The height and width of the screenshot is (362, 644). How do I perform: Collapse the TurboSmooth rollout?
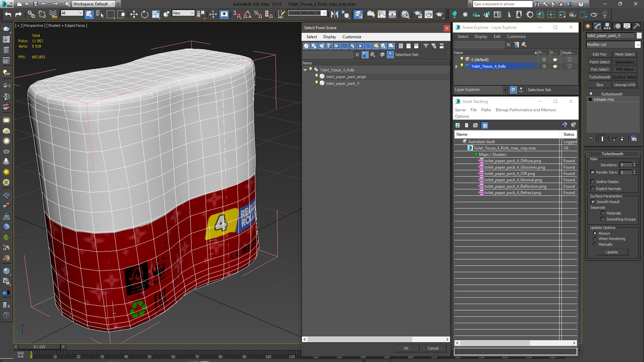coord(588,154)
